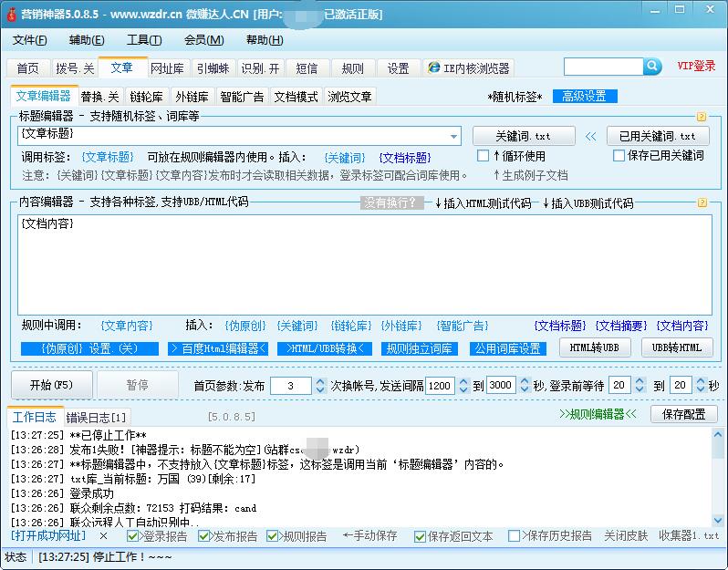
Task: Click the 规则独立词库 button
Action: click(x=420, y=348)
